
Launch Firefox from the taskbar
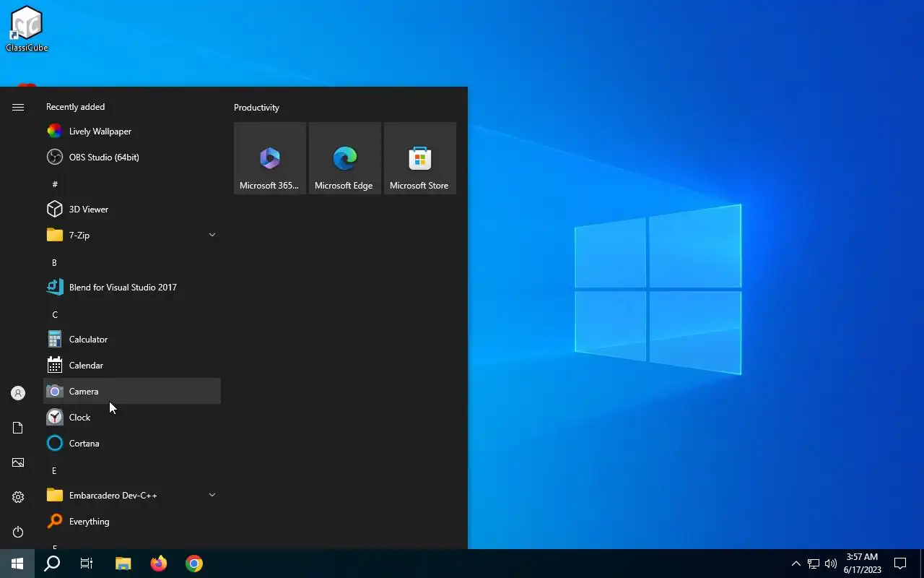tap(159, 564)
